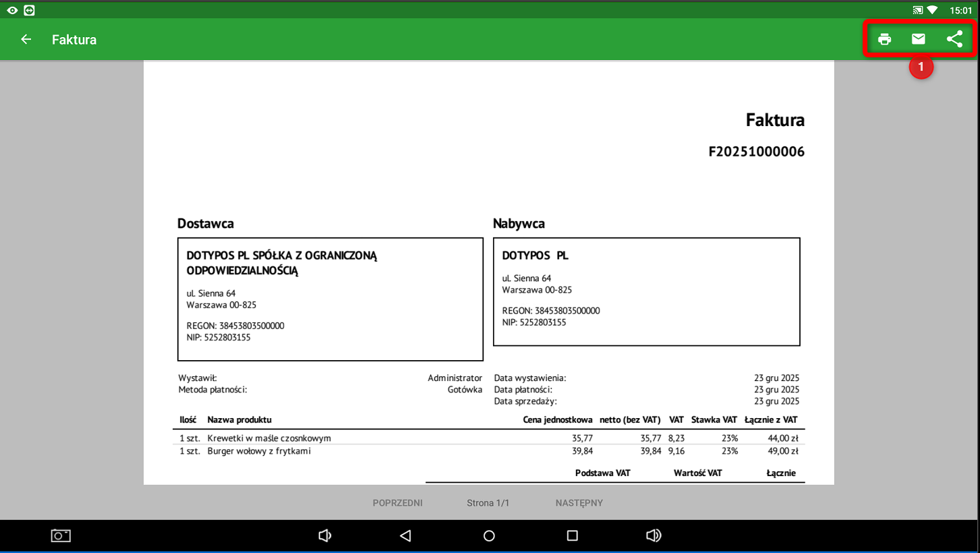Print the invoice using the printer icon

[884, 39]
